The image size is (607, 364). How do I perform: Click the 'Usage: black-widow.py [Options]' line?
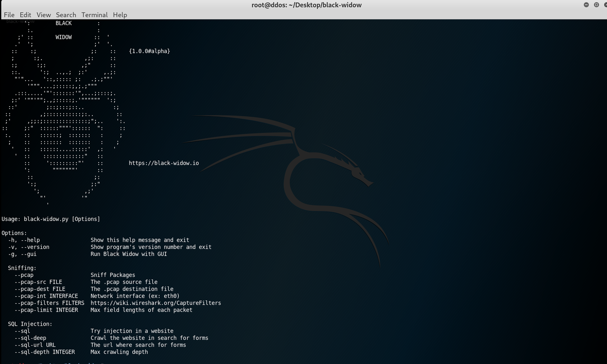[x=51, y=219]
